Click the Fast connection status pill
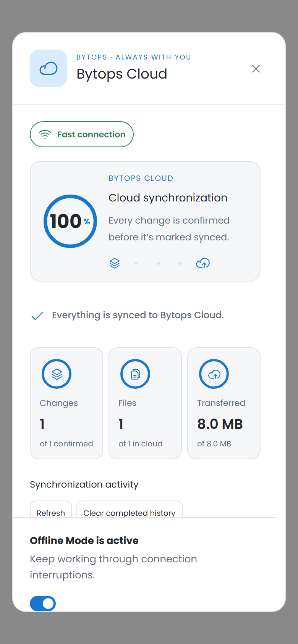Viewport: 298px width, 644px height. (x=82, y=134)
